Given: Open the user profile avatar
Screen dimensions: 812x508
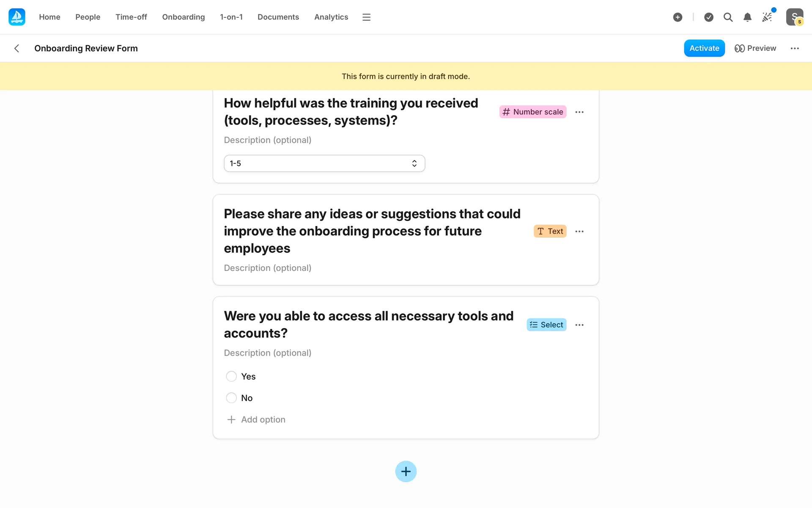Looking at the screenshot, I should tap(794, 17).
